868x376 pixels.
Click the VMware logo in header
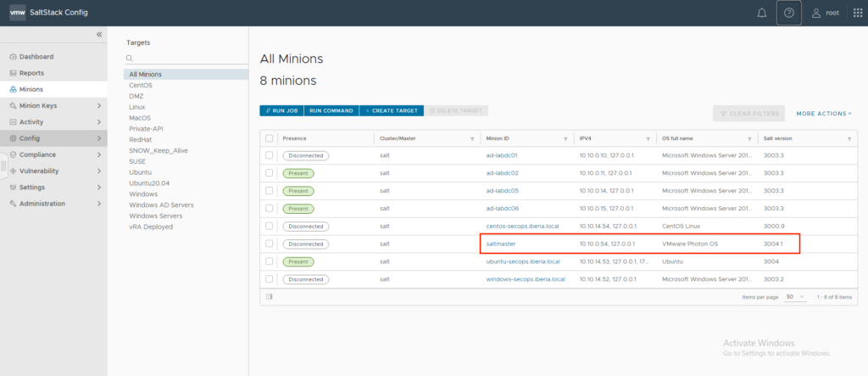[x=17, y=12]
